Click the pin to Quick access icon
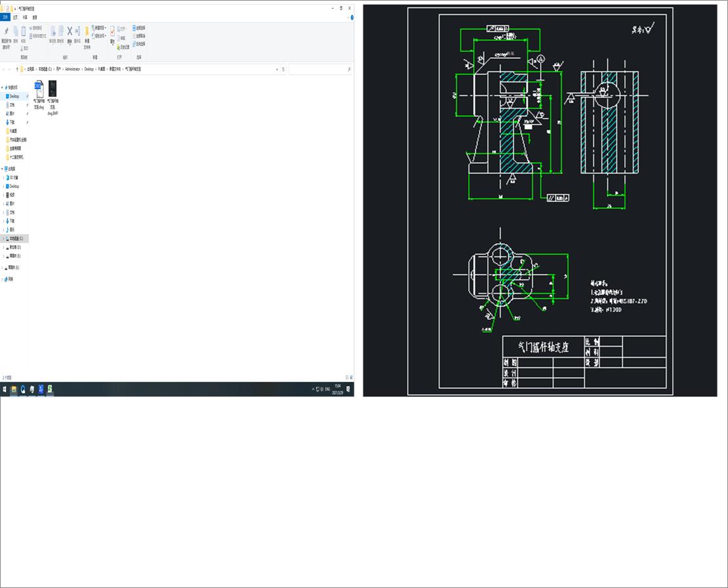 (x=6, y=31)
